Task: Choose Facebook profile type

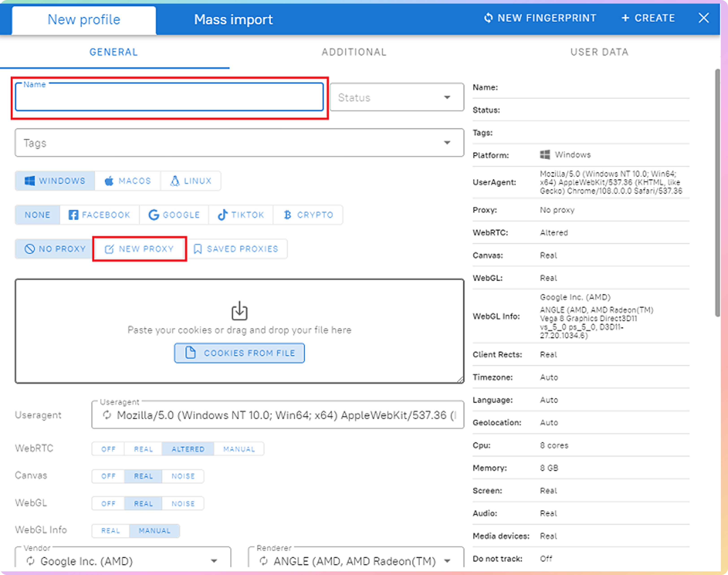Action: pos(99,215)
